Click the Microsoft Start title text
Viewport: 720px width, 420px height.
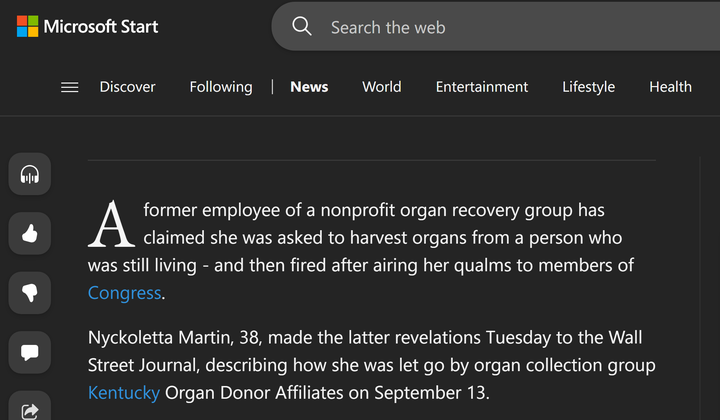point(101,27)
